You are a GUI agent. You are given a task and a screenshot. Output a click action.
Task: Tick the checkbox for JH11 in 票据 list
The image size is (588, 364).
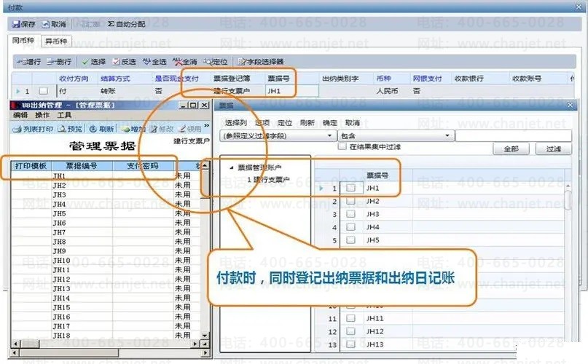pyautogui.click(x=350, y=318)
